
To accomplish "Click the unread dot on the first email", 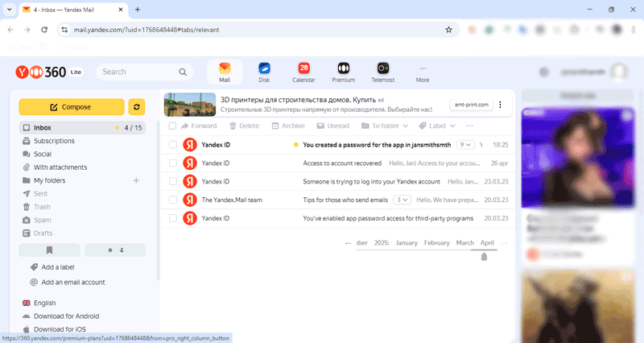I will tap(295, 145).
